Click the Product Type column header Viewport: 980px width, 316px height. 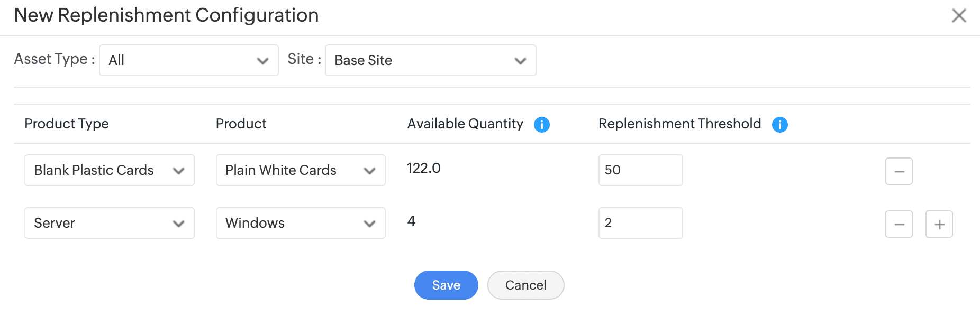[x=67, y=124]
